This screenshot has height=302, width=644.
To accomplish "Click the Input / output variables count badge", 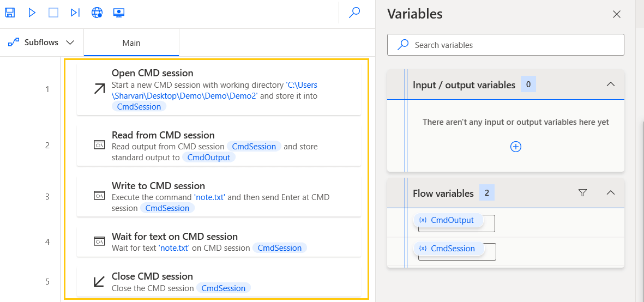I will click(x=528, y=84).
